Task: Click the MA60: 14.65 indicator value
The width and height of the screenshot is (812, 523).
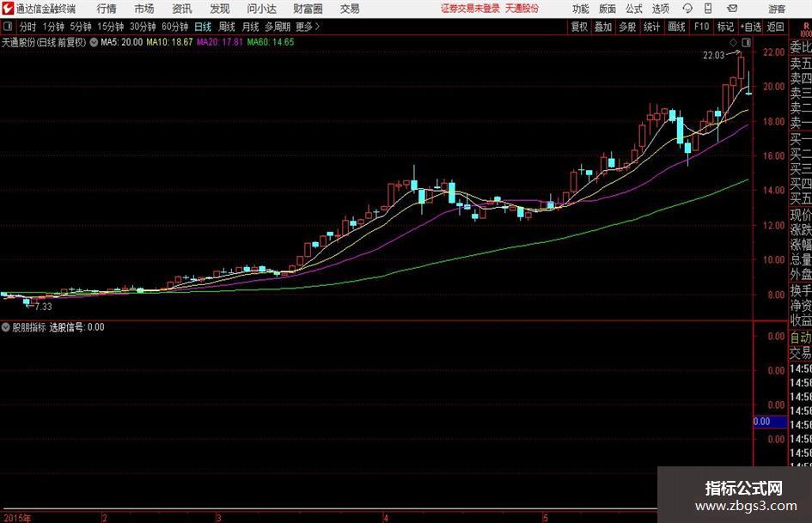Action: (271, 42)
